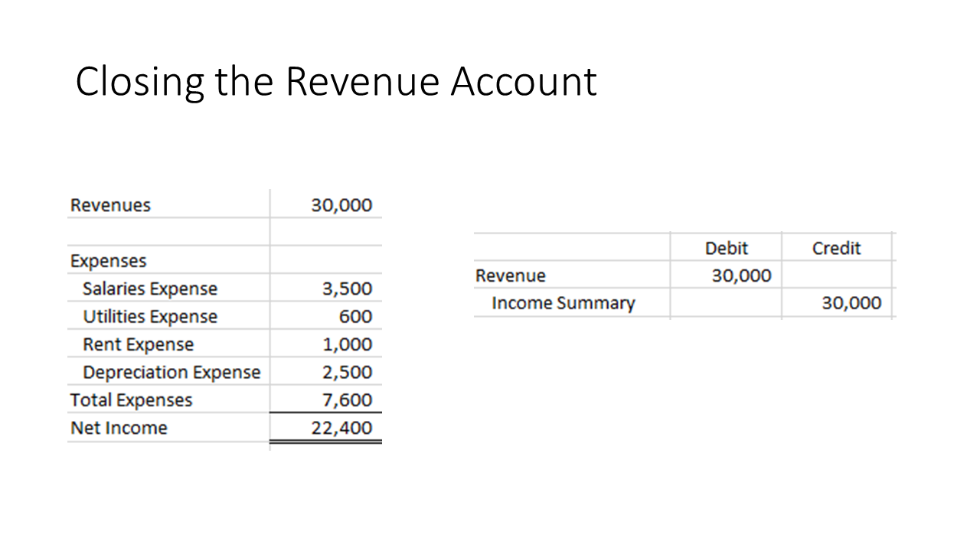Click the 'Salaries Expense' label

pyautogui.click(x=150, y=289)
